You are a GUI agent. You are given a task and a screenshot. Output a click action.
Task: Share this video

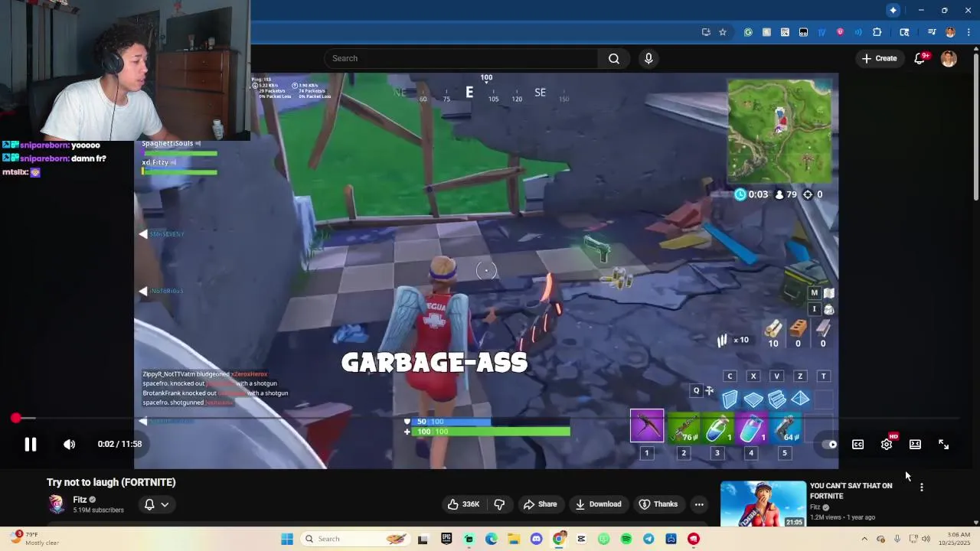540,504
